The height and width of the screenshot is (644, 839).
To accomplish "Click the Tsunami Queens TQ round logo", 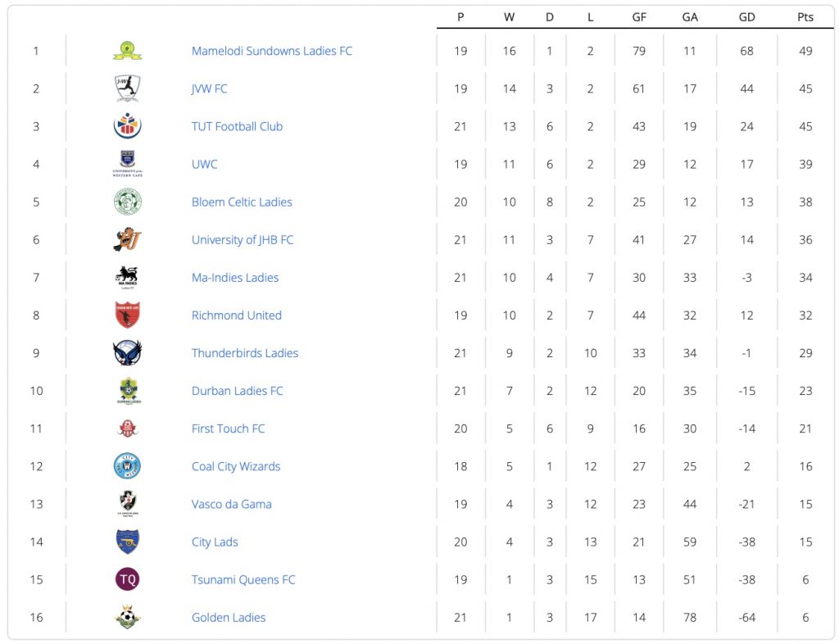I will 127,579.
